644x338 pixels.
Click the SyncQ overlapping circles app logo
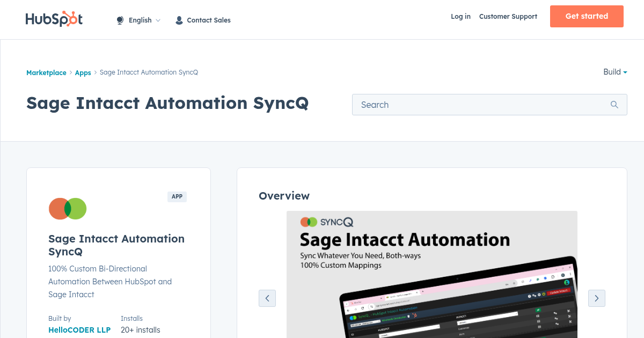(68, 209)
